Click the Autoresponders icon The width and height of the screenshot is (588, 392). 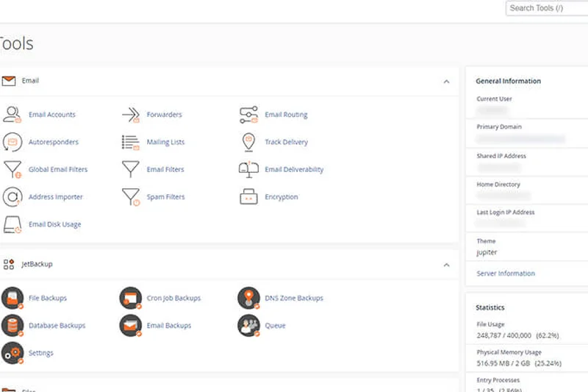click(12, 142)
